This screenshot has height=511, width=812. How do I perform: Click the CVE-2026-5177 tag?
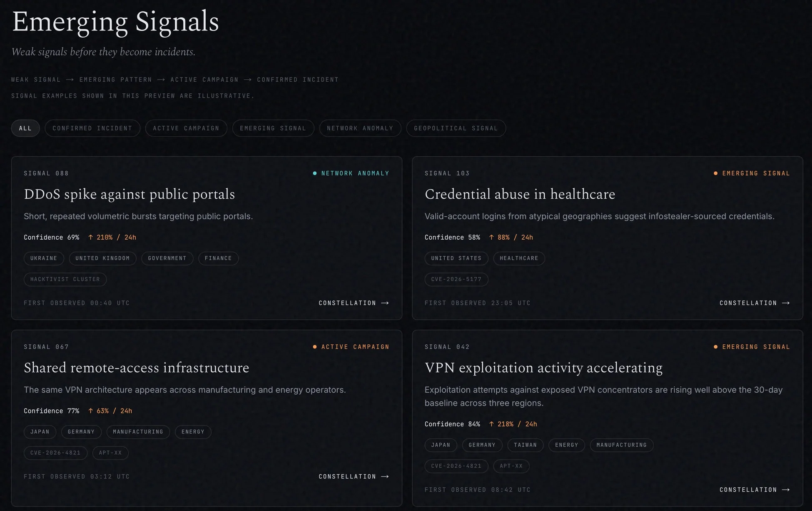coord(456,279)
